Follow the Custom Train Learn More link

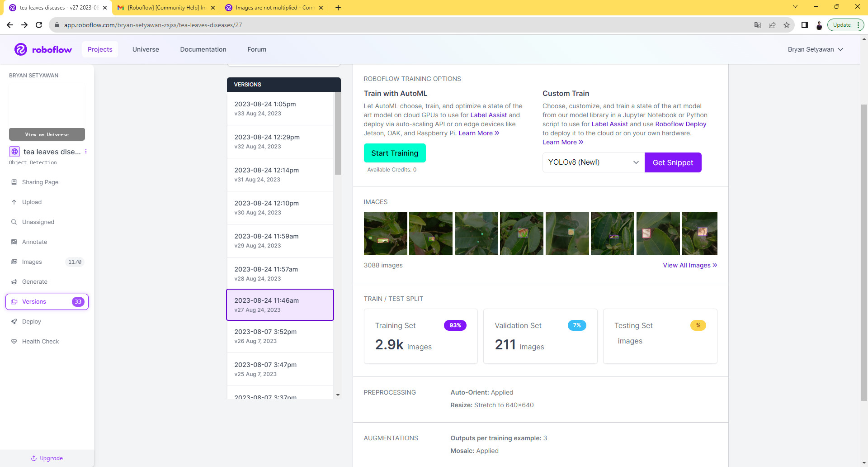[563, 142]
